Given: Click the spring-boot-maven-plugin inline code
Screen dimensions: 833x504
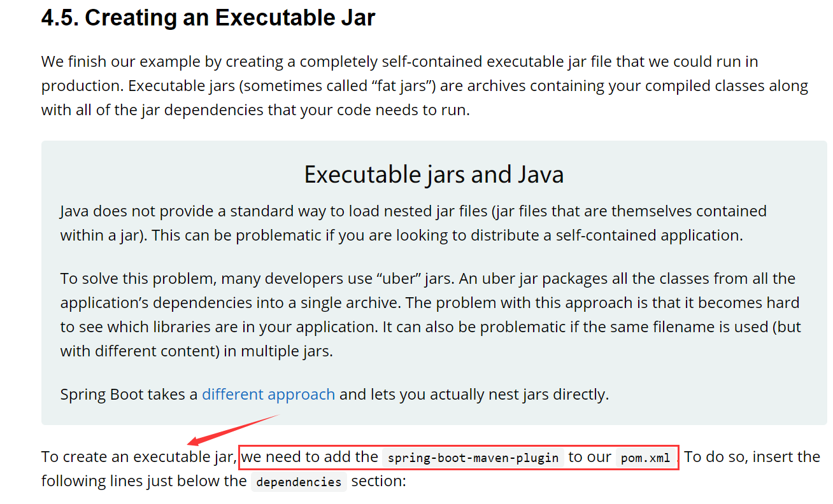Looking at the screenshot, I should coord(473,458).
